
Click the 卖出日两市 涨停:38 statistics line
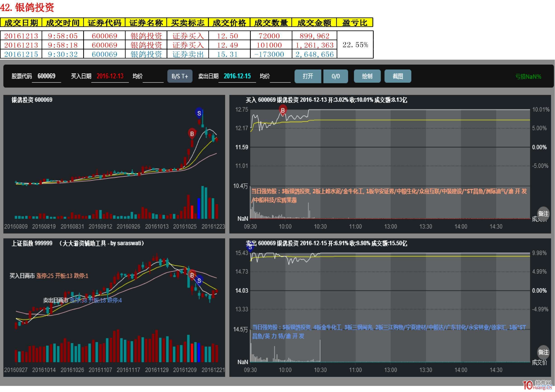83,300
